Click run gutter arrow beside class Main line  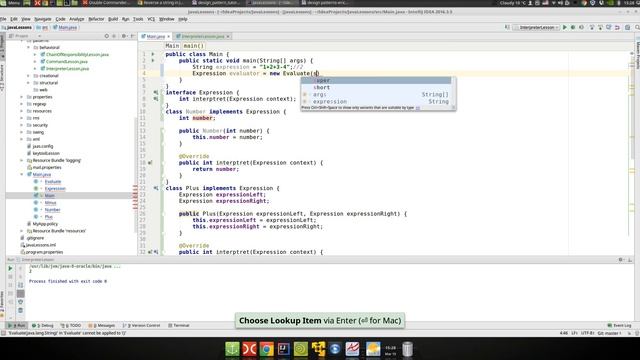click(153, 54)
